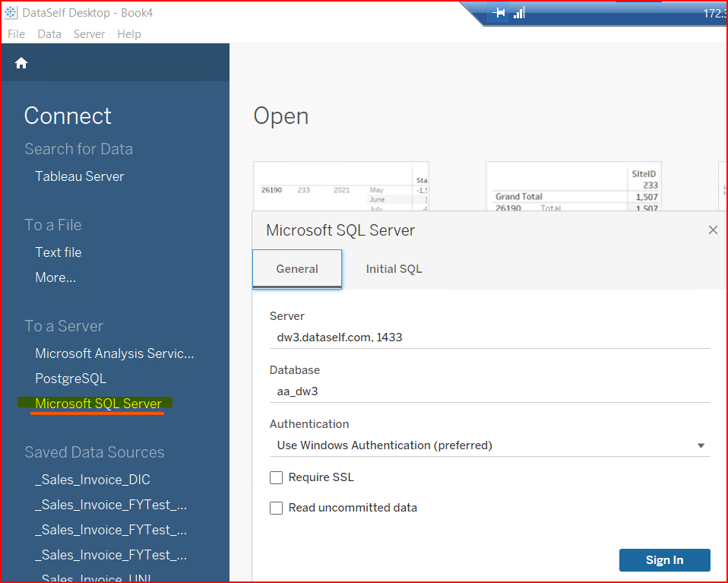Select the General tab
Viewport: 728px width, 583px height.
[x=297, y=269]
